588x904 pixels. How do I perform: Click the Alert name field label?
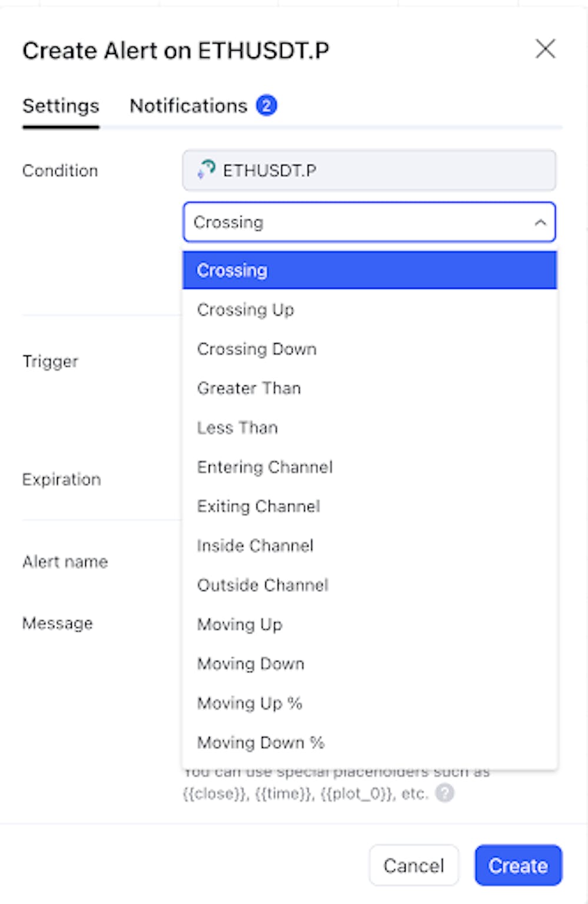[x=65, y=561]
